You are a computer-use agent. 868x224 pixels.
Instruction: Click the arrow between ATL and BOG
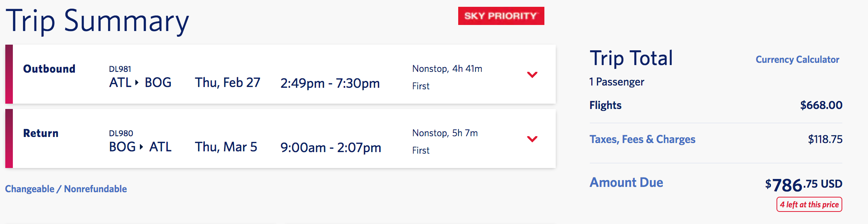137,82
